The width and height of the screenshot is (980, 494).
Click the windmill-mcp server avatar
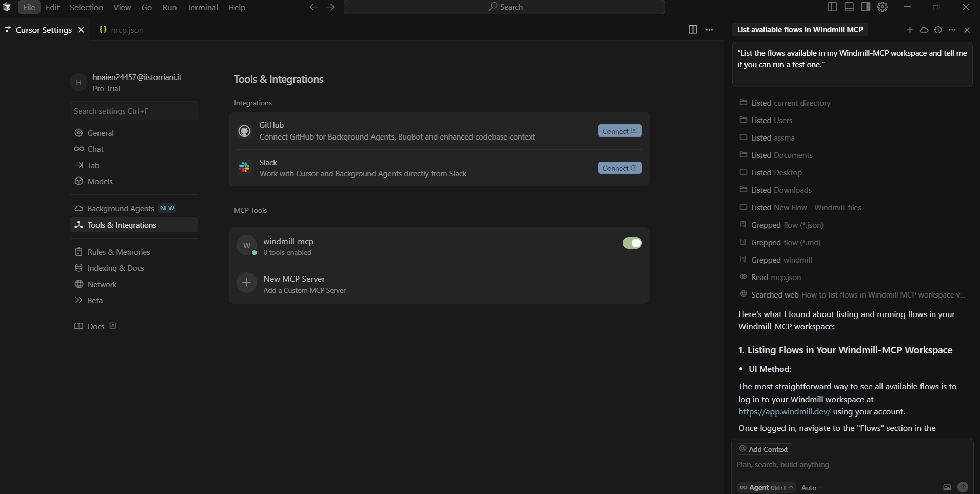point(247,245)
